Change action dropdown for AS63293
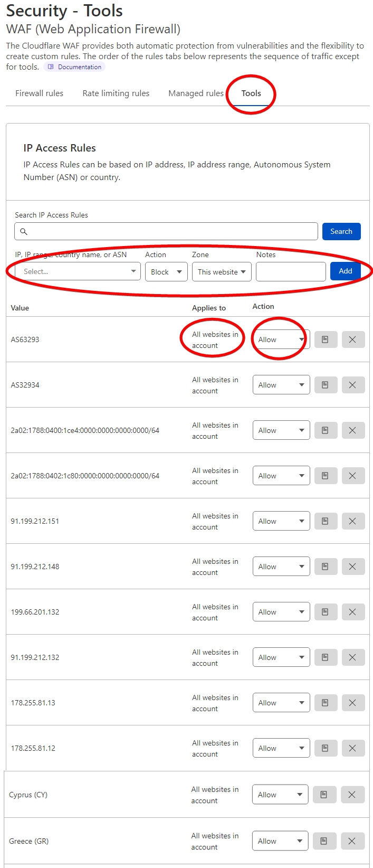The height and width of the screenshot is (868, 373). coord(281,339)
